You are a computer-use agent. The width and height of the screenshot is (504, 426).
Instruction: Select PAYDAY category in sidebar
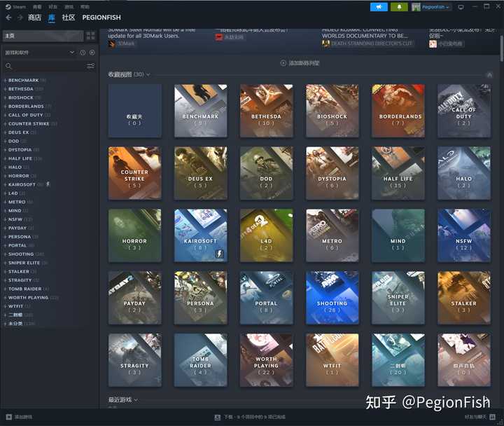pos(17,228)
